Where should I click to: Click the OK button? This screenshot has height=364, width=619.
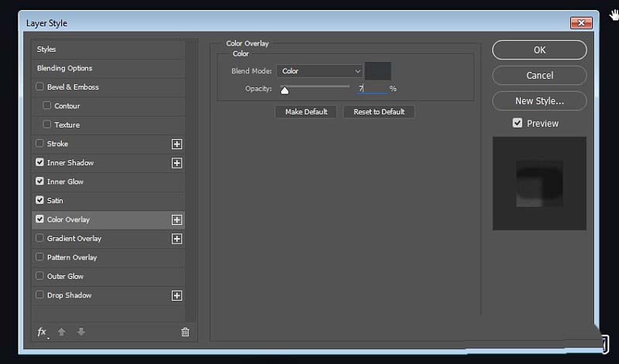coord(539,50)
